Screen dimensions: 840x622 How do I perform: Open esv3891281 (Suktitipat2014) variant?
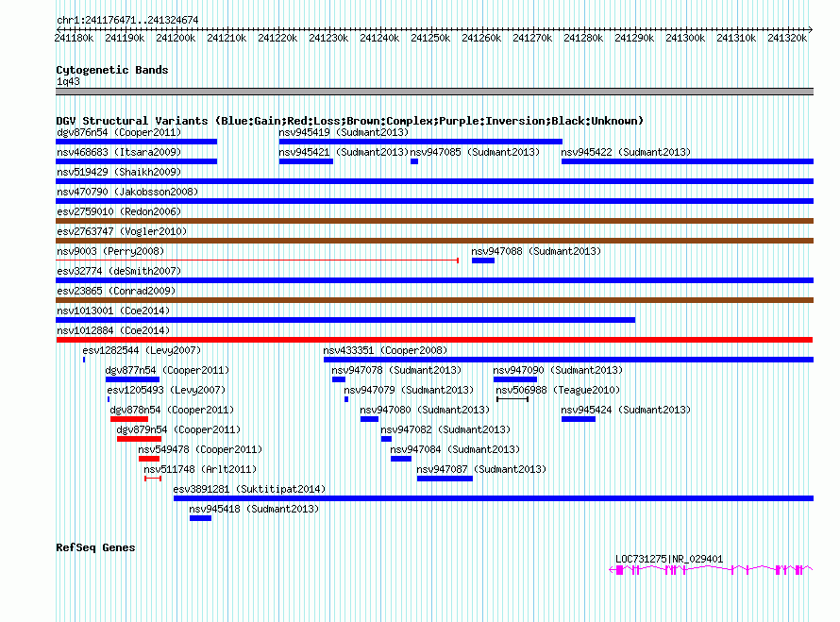[249, 489]
